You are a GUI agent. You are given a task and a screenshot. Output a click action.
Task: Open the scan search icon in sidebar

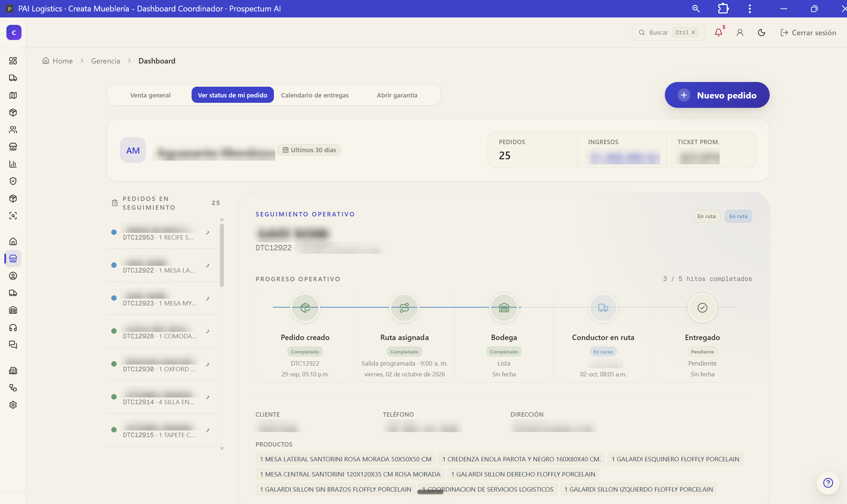[13, 216]
